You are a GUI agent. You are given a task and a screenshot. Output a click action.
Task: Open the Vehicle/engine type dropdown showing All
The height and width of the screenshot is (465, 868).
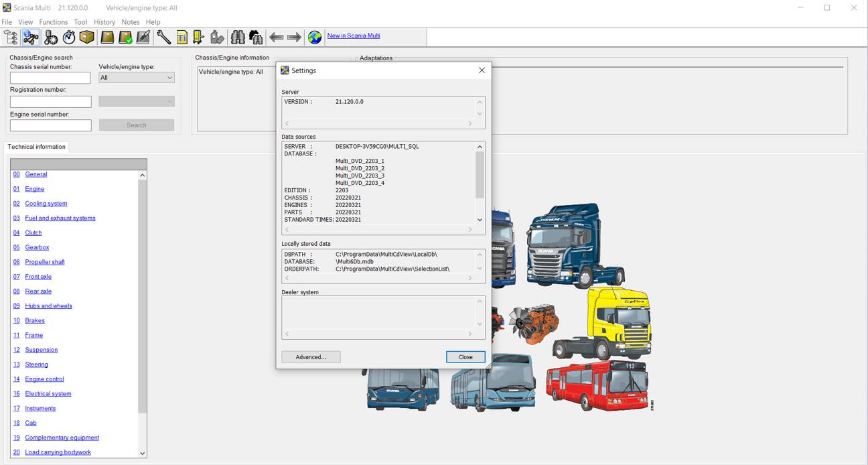click(136, 77)
